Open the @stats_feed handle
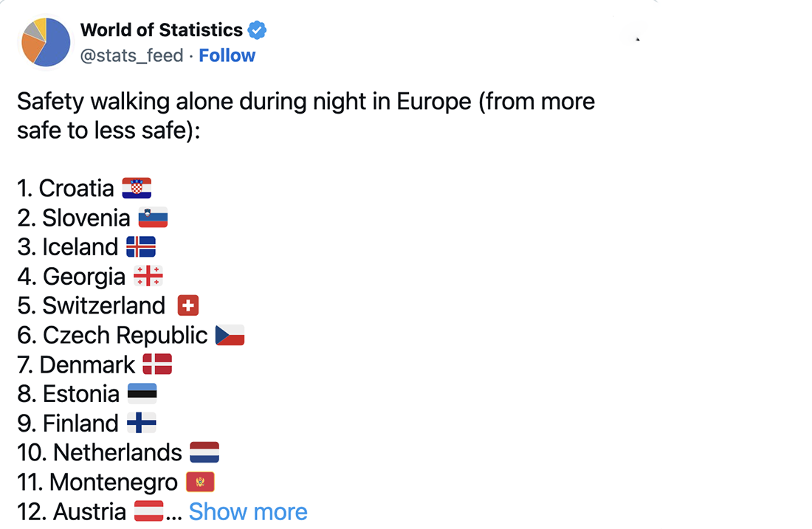 tap(131, 55)
